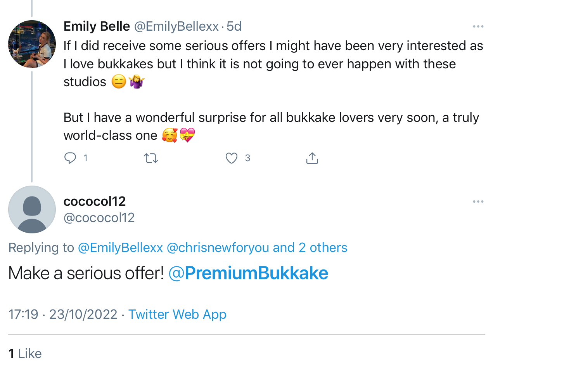The height and width of the screenshot is (365, 588).
Task: Open the Emily Belle display name
Action: pyautogui.click(x=97, y=26)
